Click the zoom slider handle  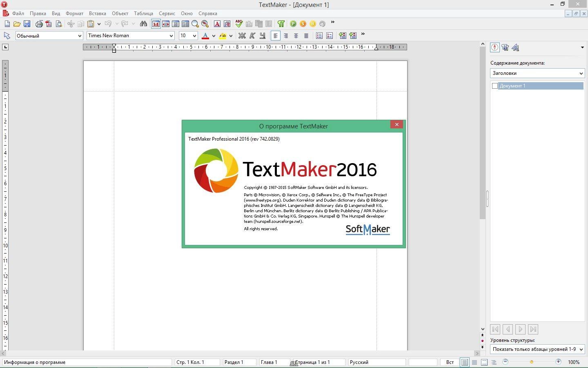tap(531, 362)
